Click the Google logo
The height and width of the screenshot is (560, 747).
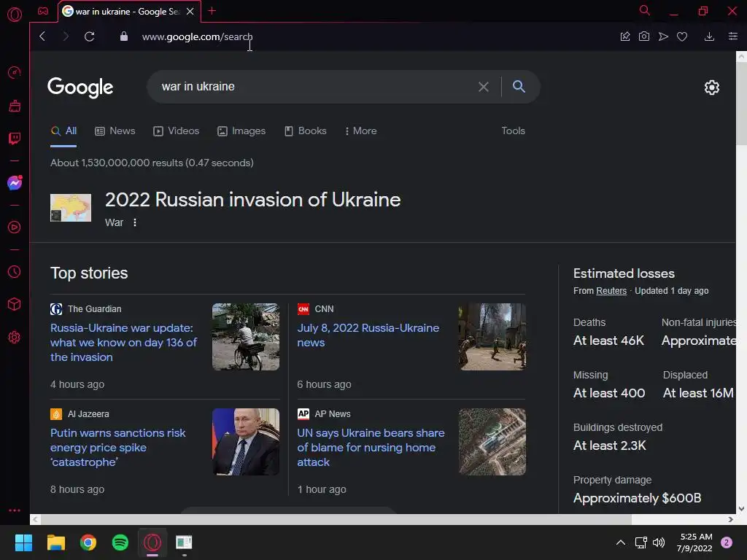(80, 87)
